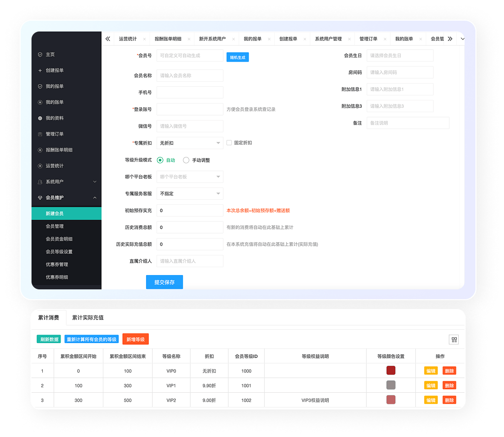Expand the 哪个平台老板 dropdown
This screenshot has width=504, height=437.
(189, 177)
